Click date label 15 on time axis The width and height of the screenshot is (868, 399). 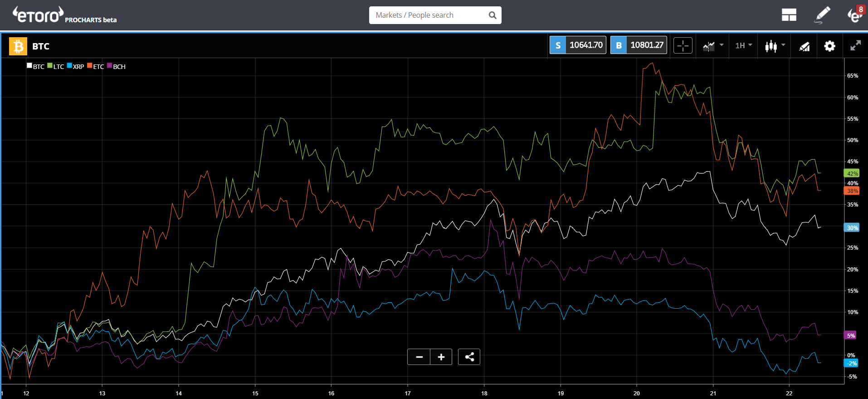point(255,393)
